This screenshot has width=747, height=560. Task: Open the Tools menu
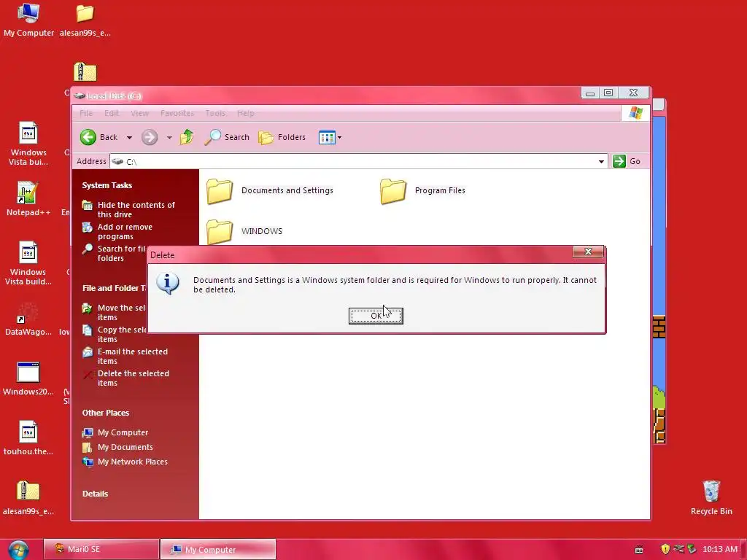(x=215, y=113)
